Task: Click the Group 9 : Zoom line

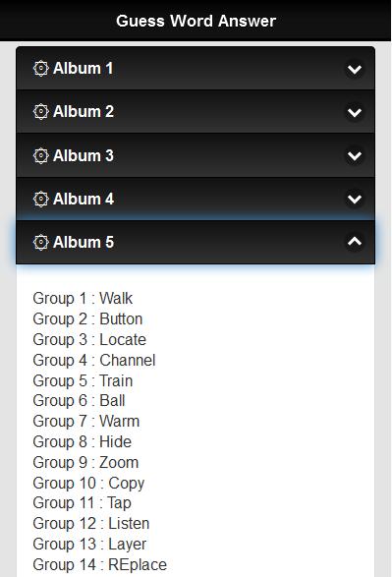Action: pyautogui.click(x=85, y=463)
